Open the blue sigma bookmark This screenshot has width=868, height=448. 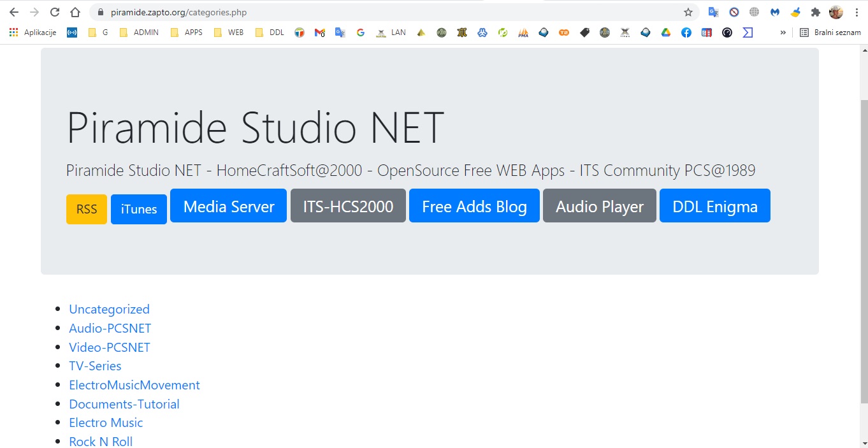pyautogui.click(x=748, y=33)
